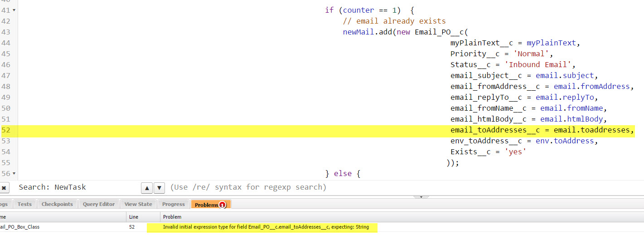Screen dimensions: 644x235
Task: Click the problem line number 52 cell
Action: pos(132,227)
